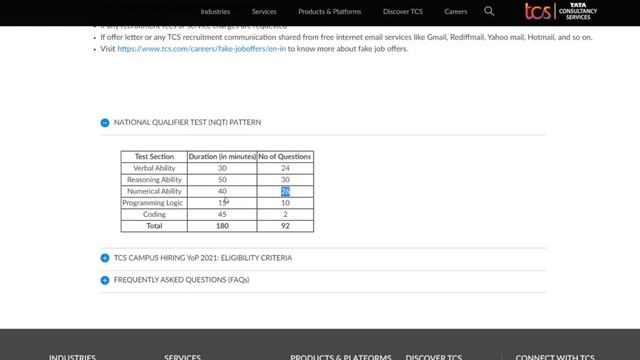Click the Eligibility Criteria section title text
The width and height of the screenshot is (640, 360).
203,258
